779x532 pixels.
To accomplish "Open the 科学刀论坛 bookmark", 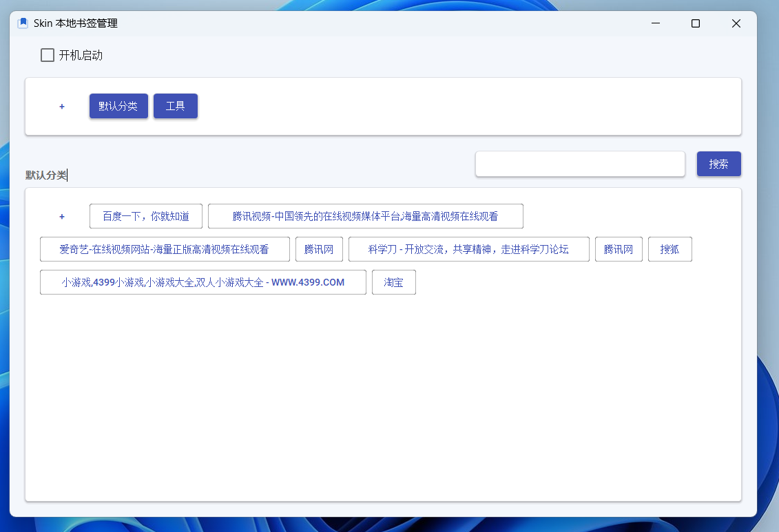I will [469, 249].
